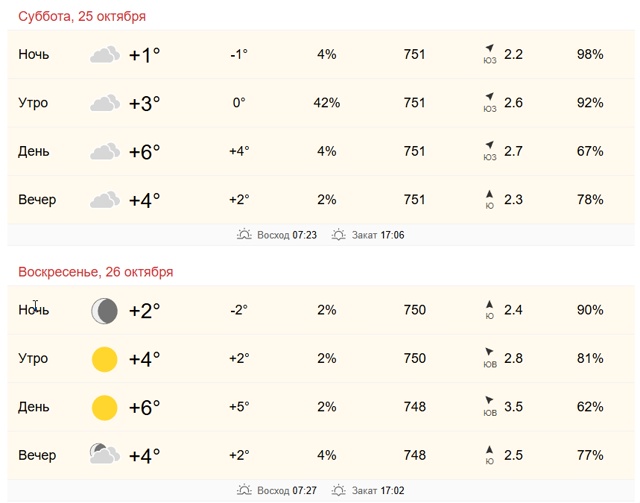640x503 pixels.
Task: Click the cloudy icon for Saturday night
Action: point(104,55)
